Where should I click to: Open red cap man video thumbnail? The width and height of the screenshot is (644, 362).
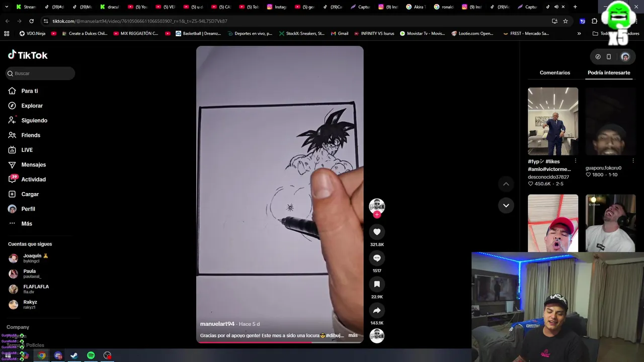[x=553, y=223]
